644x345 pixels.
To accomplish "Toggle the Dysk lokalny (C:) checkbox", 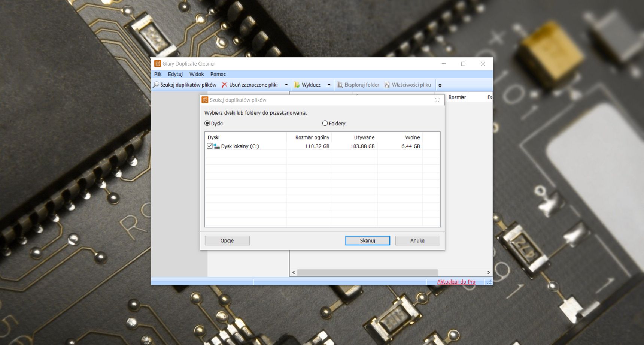I will point(210,146).
